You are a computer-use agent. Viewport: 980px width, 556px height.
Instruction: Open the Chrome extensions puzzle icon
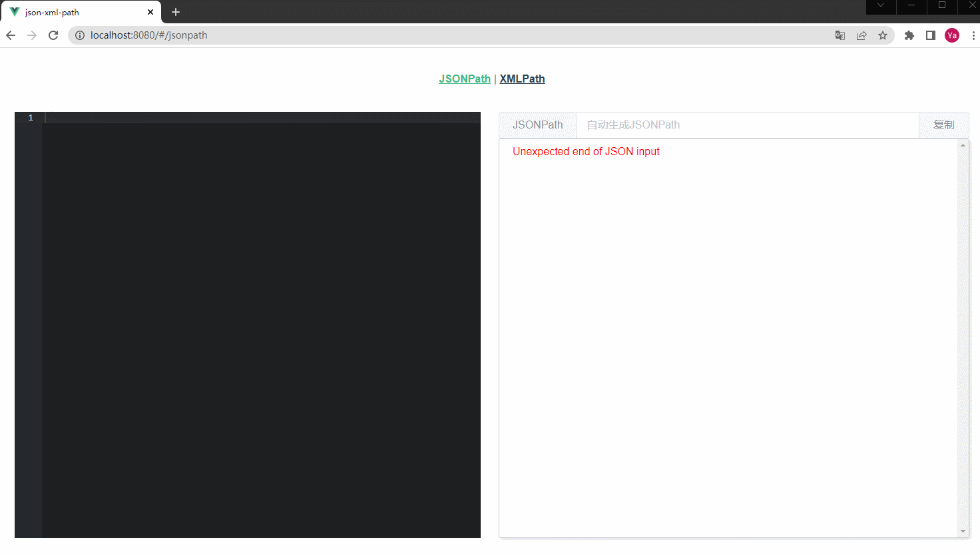(909, 35)
